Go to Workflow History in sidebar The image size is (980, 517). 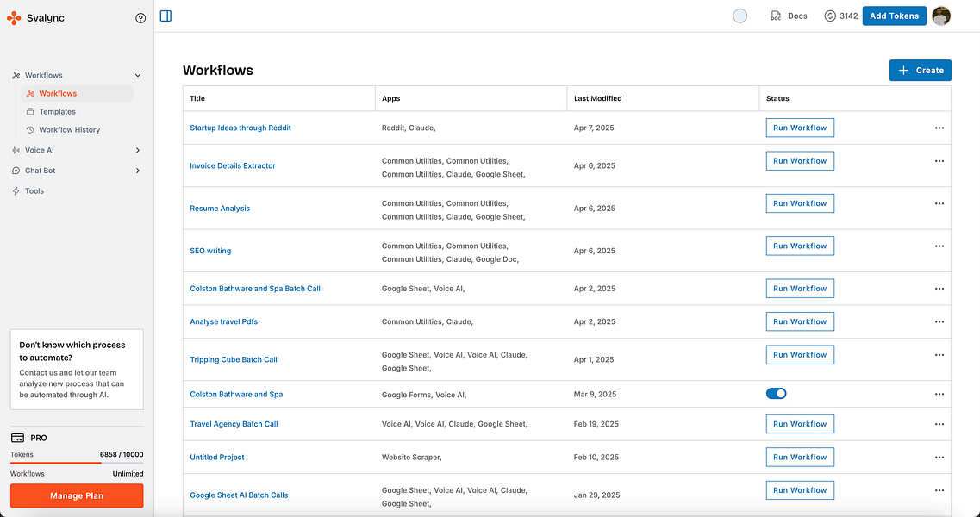[69, 130]
